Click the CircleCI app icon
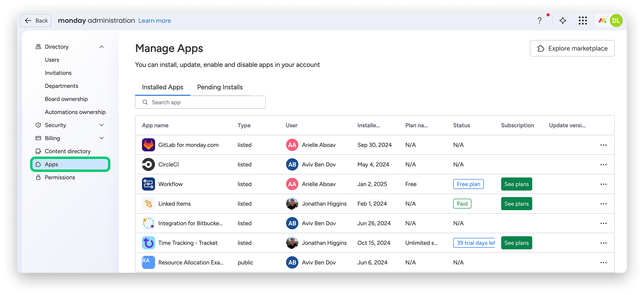This screenshot has width=644, height=295. pyautogui.click(x=148, y=164)
